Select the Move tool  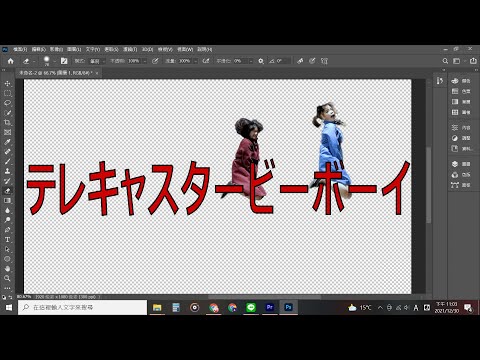[7, 84]
